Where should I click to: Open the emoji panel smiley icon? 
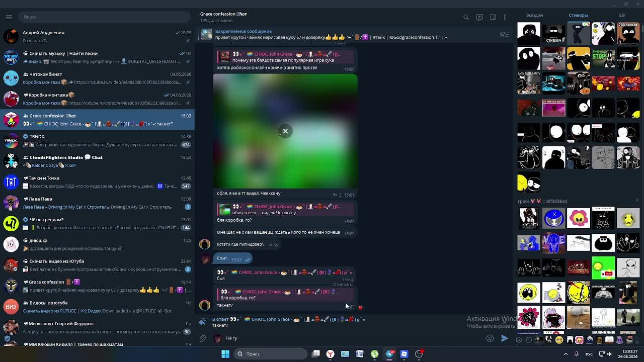[x=490, y=338]
